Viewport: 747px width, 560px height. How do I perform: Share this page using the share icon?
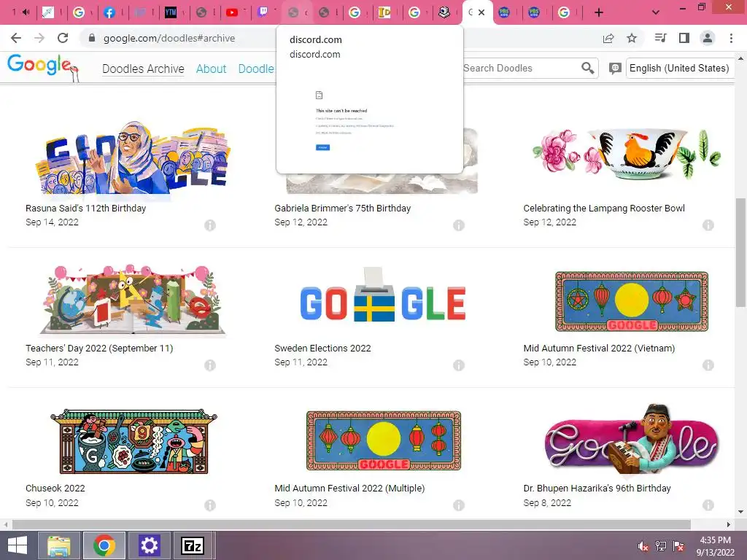click(608, 38)
